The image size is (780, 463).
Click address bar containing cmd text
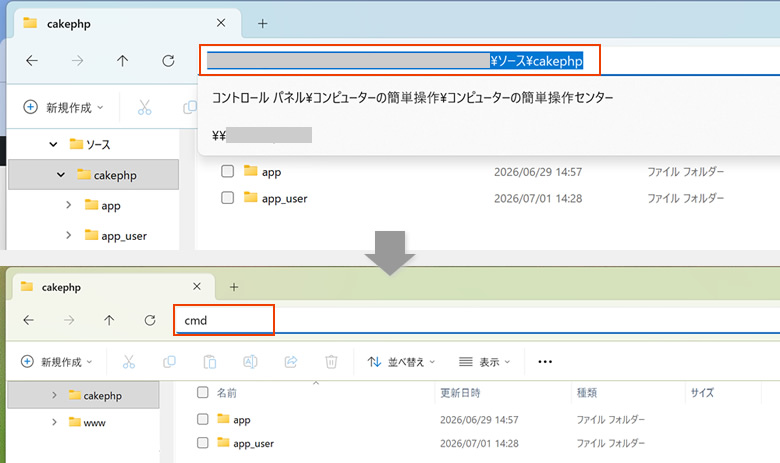click(x=224, y=320)
